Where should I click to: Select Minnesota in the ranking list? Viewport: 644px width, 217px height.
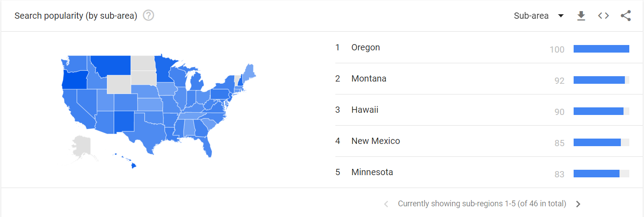click(x=372, y=172)
